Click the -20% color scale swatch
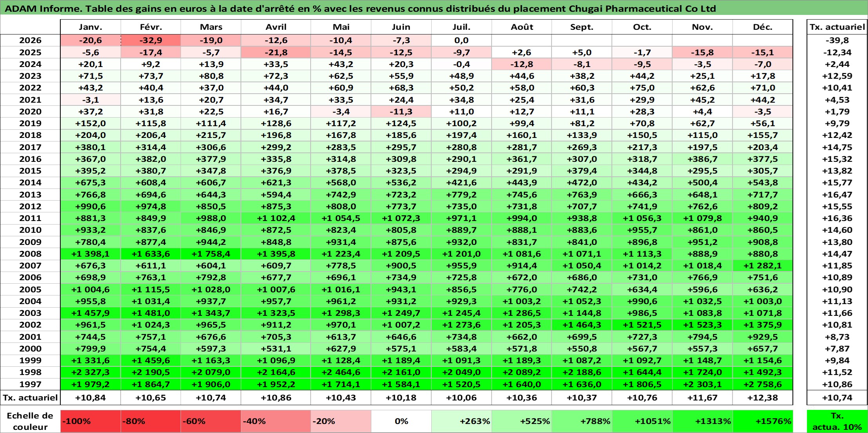Viewport: 868px width, 433px height. tap(341, 421)
